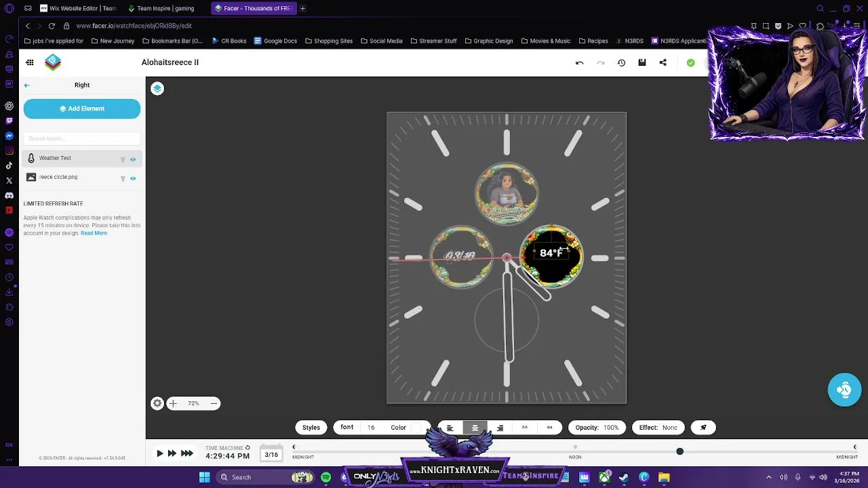Viewport: 868px width, 488px height.
Task: Open the font picker
Action: (x=347, y=428)
